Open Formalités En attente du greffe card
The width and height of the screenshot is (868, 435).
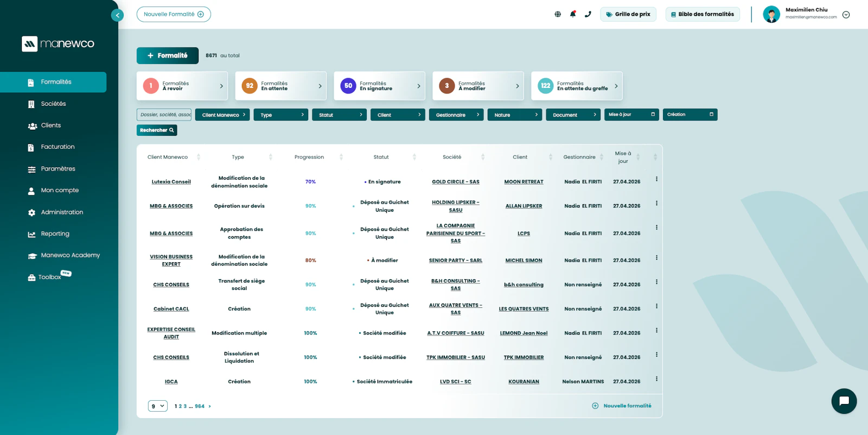coord(577,86)
